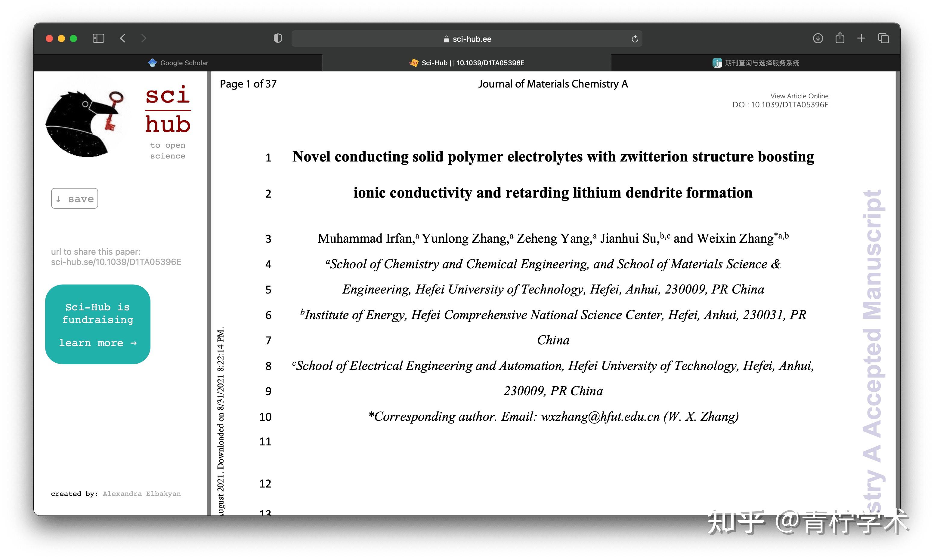This screenshot has width=934, height=560.
Task: Click the Alexandra Elbakyan creator link
Action: 141,494
